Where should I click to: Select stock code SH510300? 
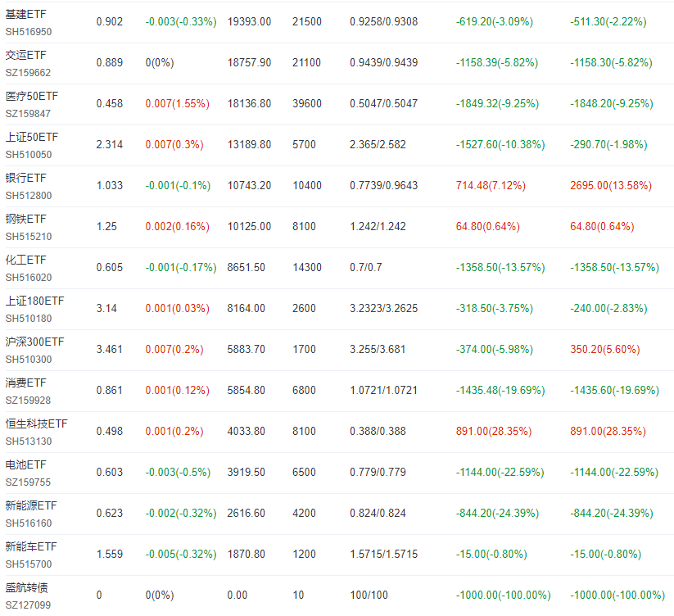[29, 360]
